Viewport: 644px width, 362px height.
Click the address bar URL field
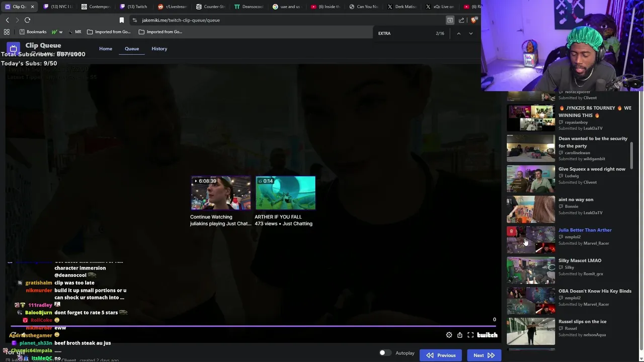tap(287, 20)
